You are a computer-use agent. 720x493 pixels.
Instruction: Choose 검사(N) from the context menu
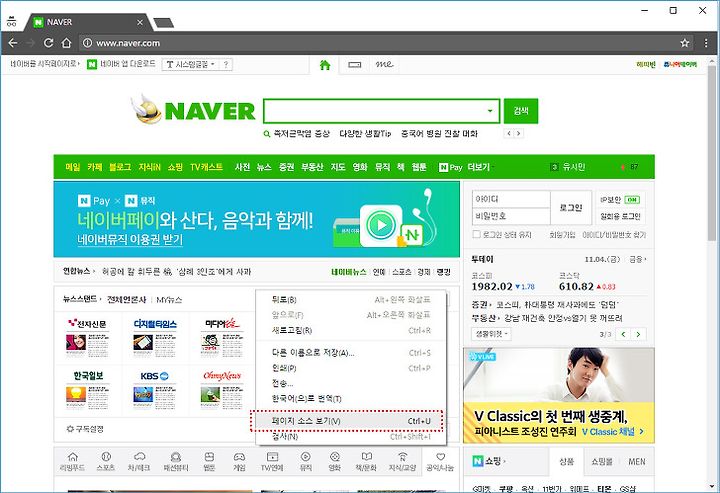[x=351, y=436]
